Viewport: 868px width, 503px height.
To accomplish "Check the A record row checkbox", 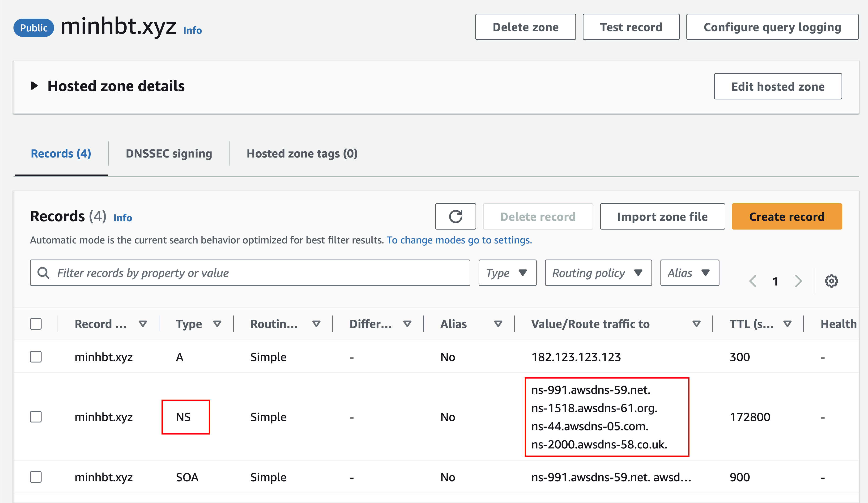I will pyautogui.click(x=36, y=357).
